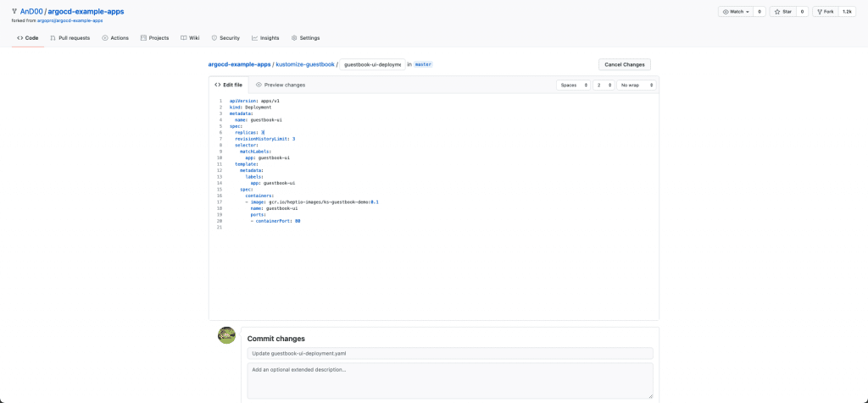Click the extended description text area
868x403 pixels.
(450, 380)
